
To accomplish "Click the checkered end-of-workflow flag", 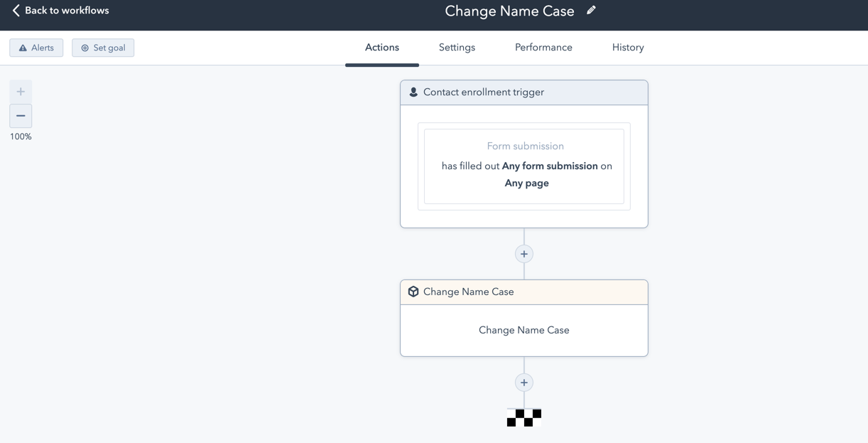I will point(524,417).
